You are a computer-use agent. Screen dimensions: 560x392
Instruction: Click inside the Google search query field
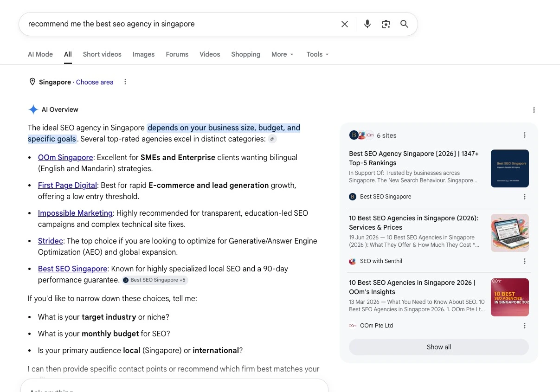click(181, 24)
